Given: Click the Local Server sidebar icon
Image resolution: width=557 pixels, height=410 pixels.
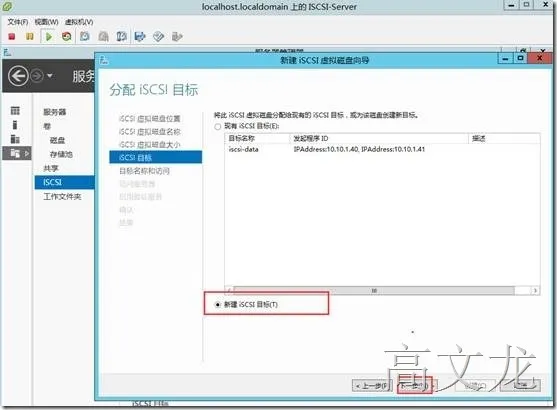Looking at the screenshot, I should click(15, 125).
